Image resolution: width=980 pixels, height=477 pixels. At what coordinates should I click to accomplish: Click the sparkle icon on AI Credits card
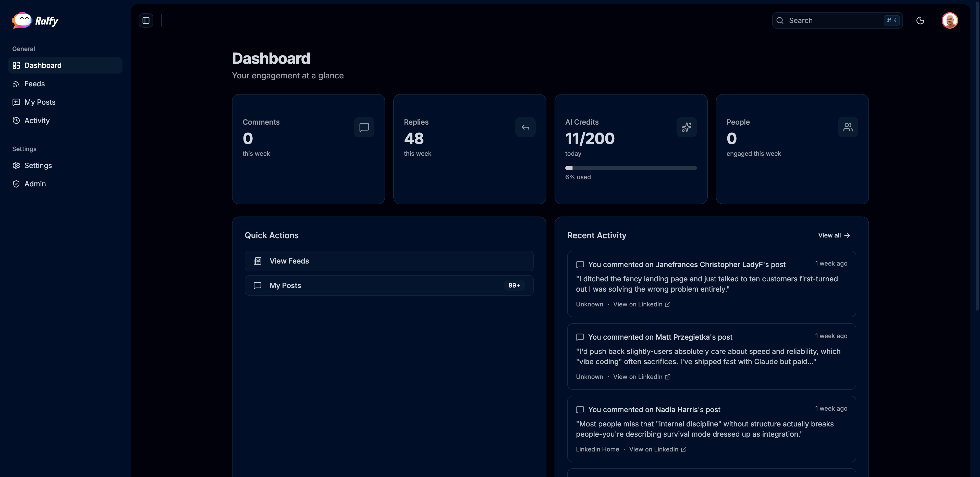point(687,127)
